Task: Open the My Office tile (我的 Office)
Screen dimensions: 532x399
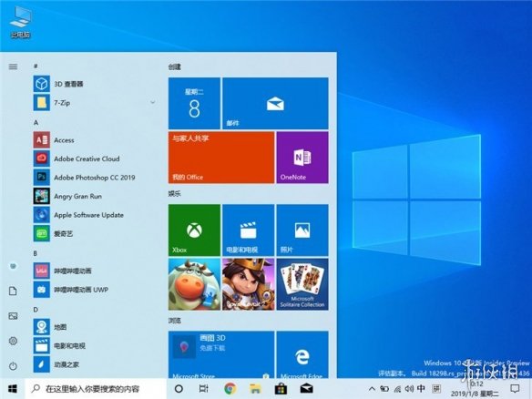Action: point(221,158)
